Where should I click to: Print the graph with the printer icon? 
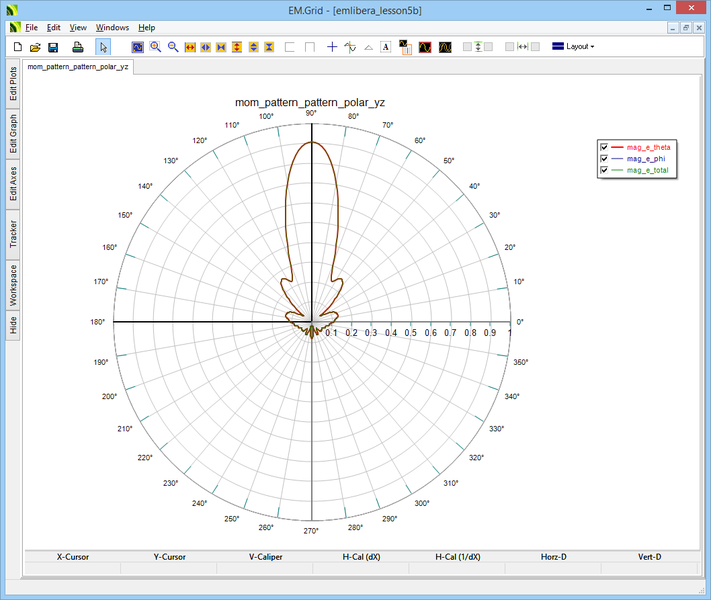78,47
